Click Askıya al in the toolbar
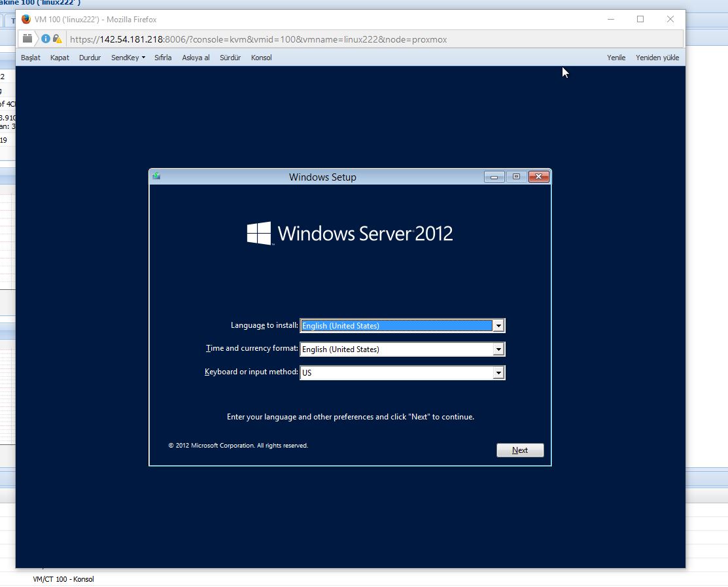This screenshot has width=728, height=587. pos(196,58)
